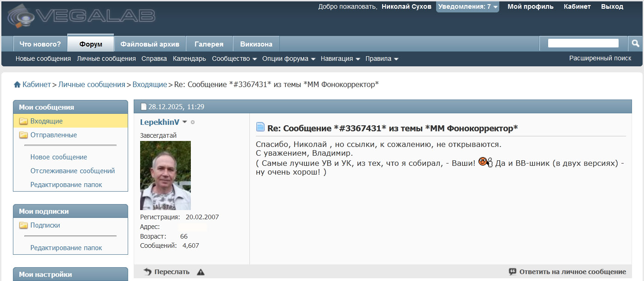Click Редактирование папок under Мои подписки

tap(66, 248)
